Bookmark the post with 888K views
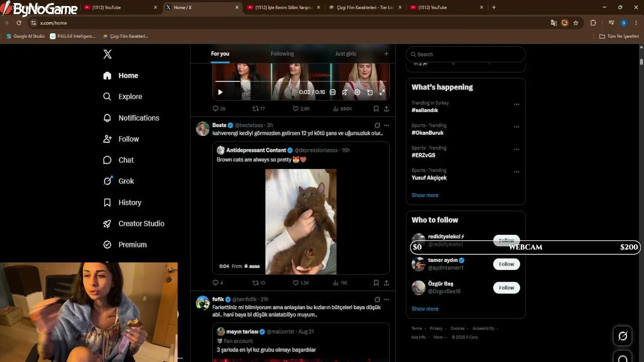 376,109
